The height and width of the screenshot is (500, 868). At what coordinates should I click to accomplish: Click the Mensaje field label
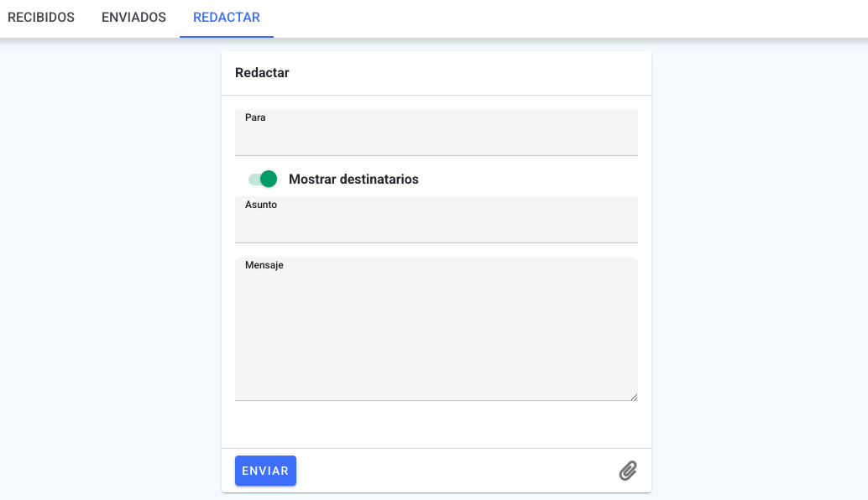tap(264, 265)
